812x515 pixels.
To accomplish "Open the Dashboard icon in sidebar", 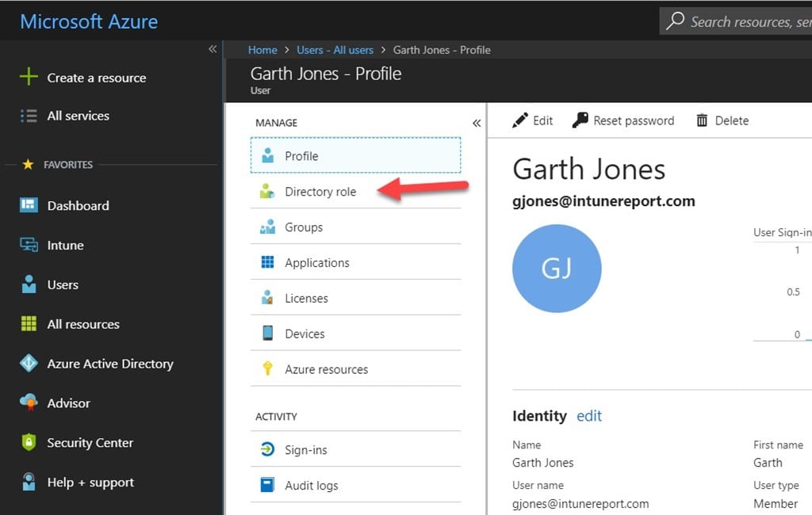I will 29,205.
